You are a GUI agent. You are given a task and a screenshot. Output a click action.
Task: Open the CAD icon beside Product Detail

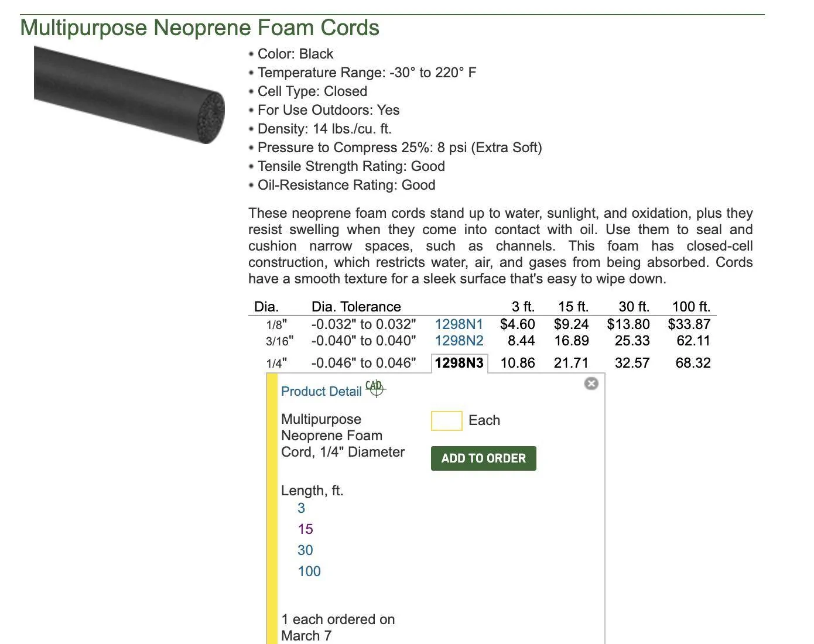point(375,388)
